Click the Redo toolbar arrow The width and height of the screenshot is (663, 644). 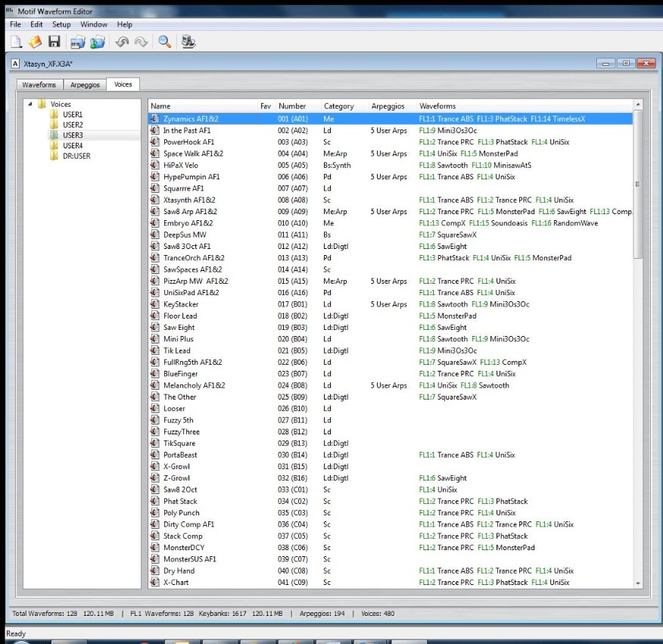(141, 42)
